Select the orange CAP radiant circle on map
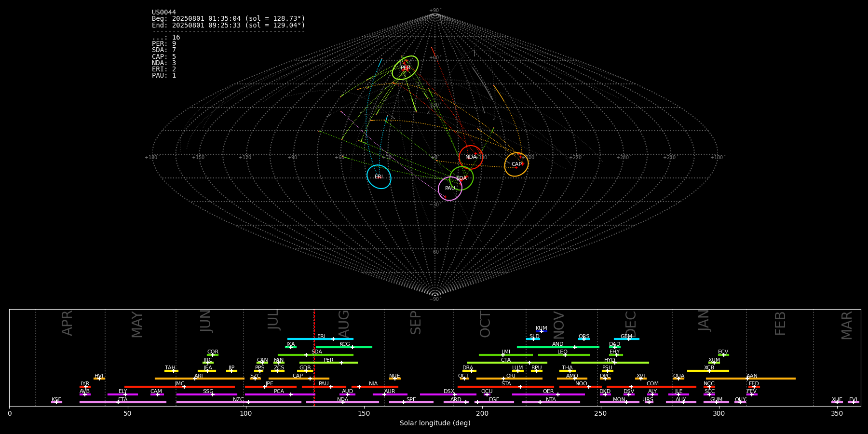This screenshot has width=868, height=434. (516, 164)
